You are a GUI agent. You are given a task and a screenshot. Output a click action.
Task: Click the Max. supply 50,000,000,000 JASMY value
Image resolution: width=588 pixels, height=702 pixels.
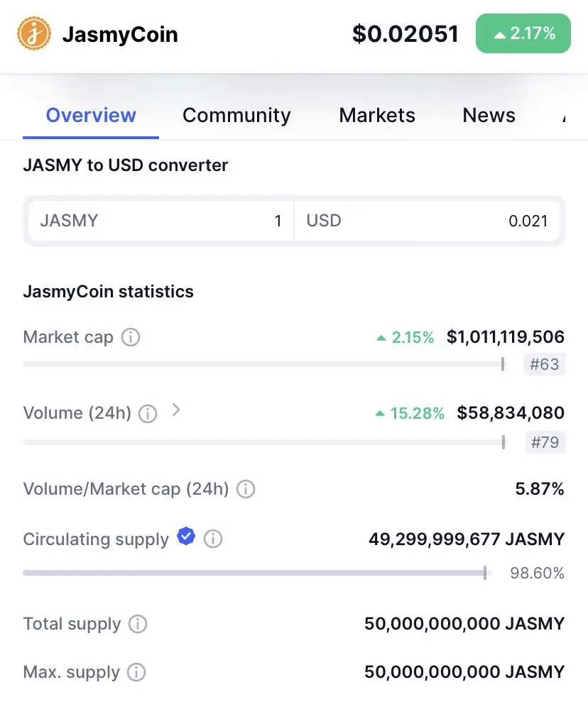click(464, 671)
